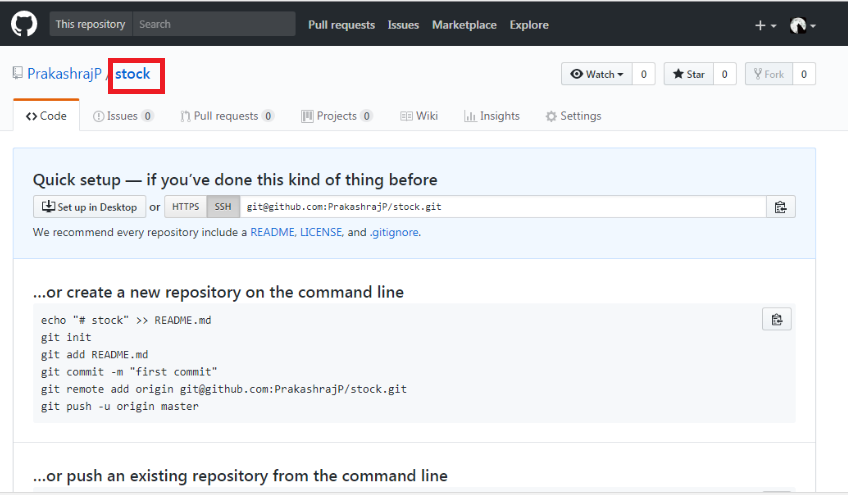Select the SSH clone URL option
Viewport: 848px width, 495px height.
[x=222, y=207]
